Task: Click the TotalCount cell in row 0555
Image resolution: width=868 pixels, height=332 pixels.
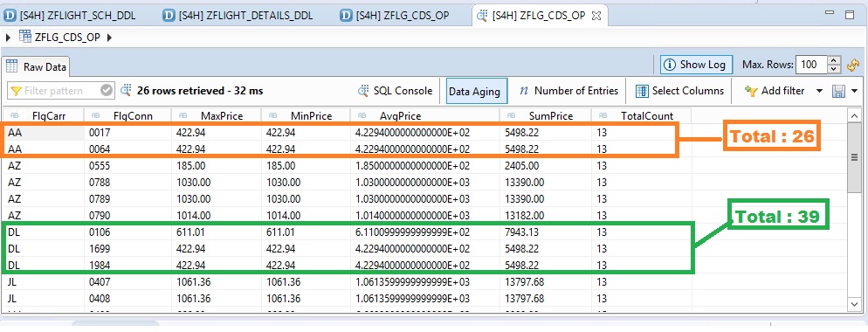Action: pos(642,166)
